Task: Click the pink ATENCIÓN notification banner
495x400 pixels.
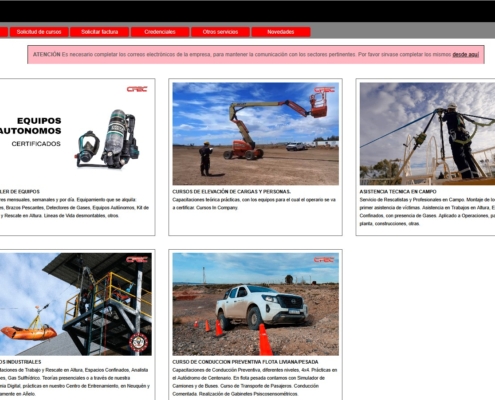Action: pos(256,55)
